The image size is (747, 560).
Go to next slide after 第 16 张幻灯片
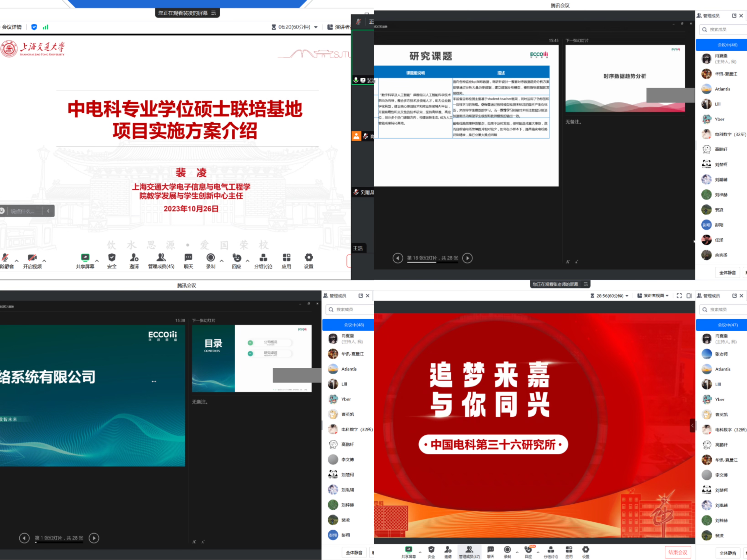coord(467,258)
